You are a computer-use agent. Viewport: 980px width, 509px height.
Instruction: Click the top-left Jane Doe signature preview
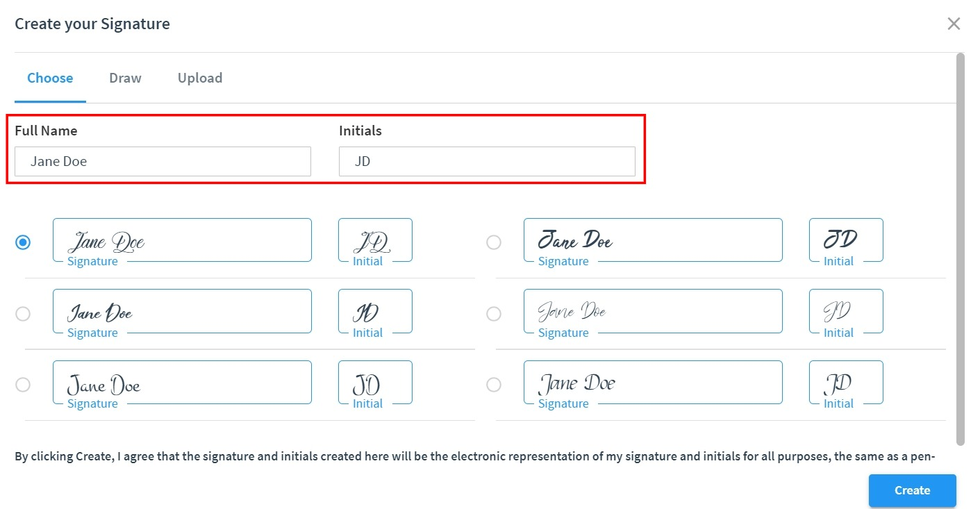(x=182, y=240)
